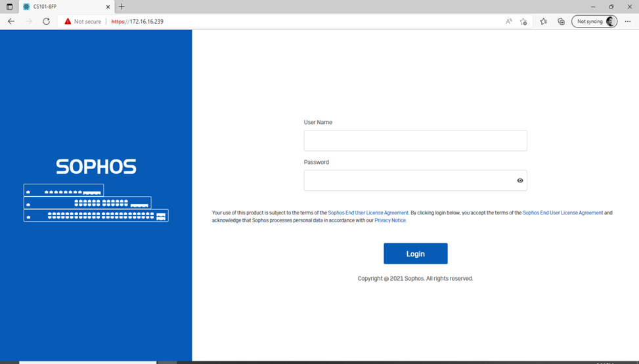
Task: Open the browser Settings and more menu
Action: [x=628, y=21]
